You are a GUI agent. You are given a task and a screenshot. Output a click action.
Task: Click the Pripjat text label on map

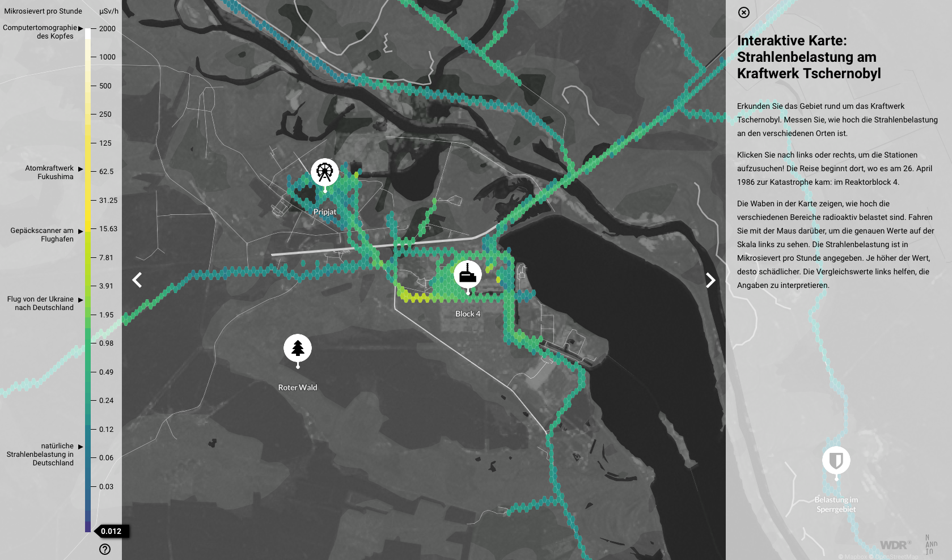(325, 212)
